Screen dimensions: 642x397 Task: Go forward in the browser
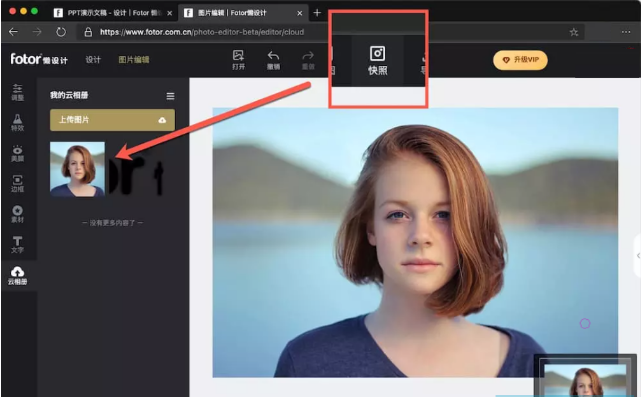coord(37,32)
